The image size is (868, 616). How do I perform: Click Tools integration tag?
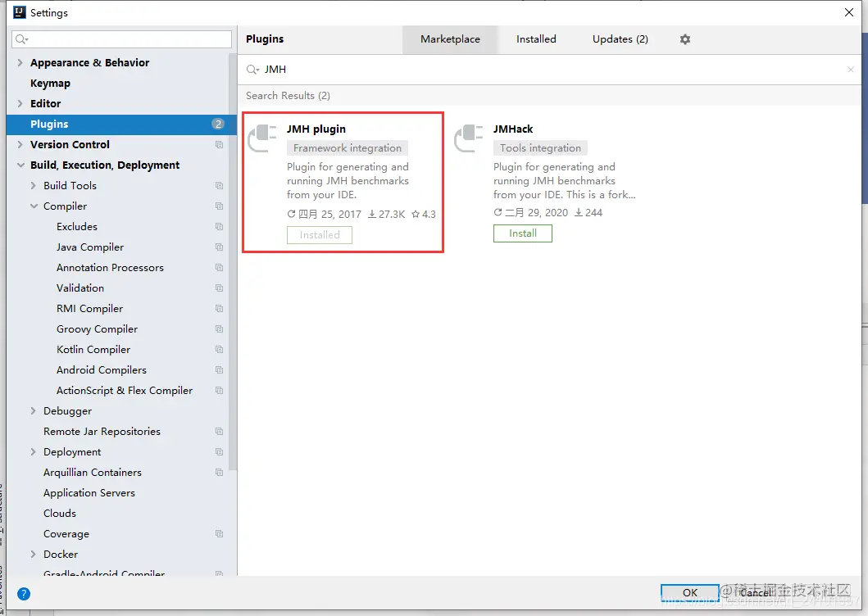[x=540, y=147]
